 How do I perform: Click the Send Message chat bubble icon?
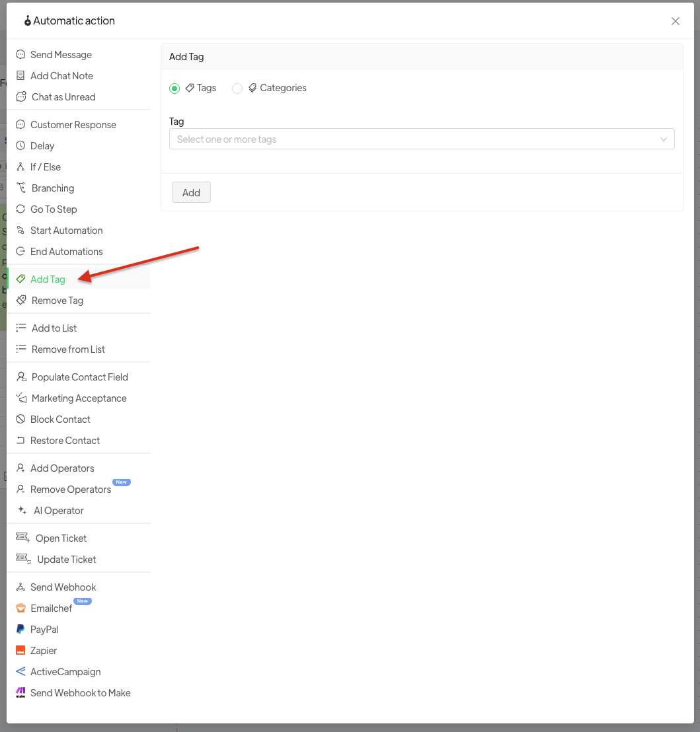tap(20, 55)
